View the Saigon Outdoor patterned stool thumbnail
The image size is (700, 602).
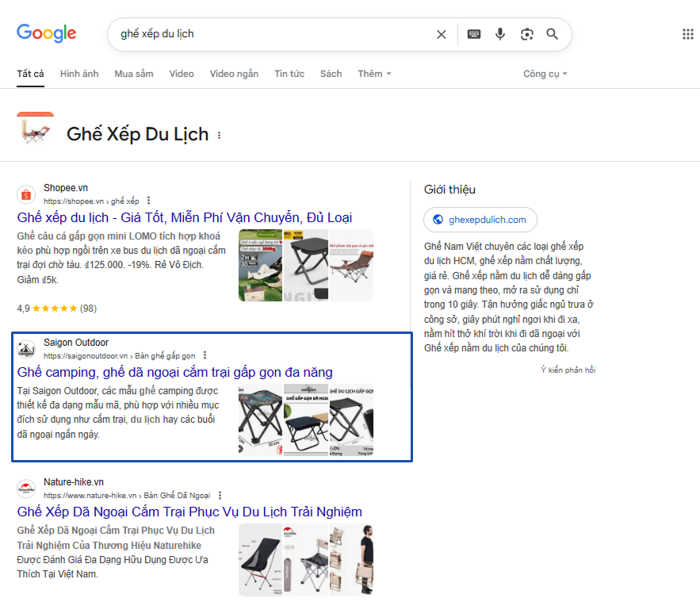260,420
